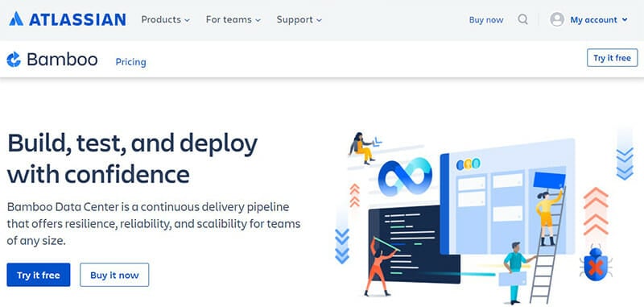Expand the For teams dropdown

tap(233, 19)
